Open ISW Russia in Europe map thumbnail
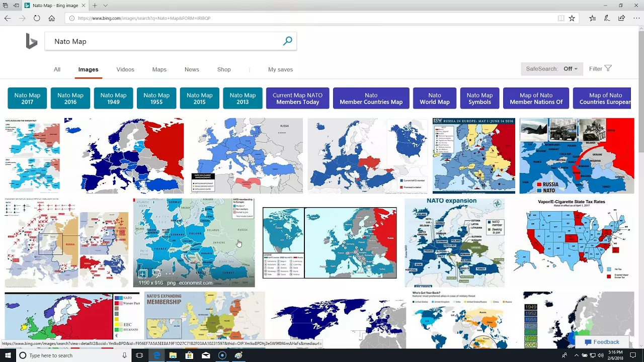Screen dimensions: 644x362 click(474, 156)
